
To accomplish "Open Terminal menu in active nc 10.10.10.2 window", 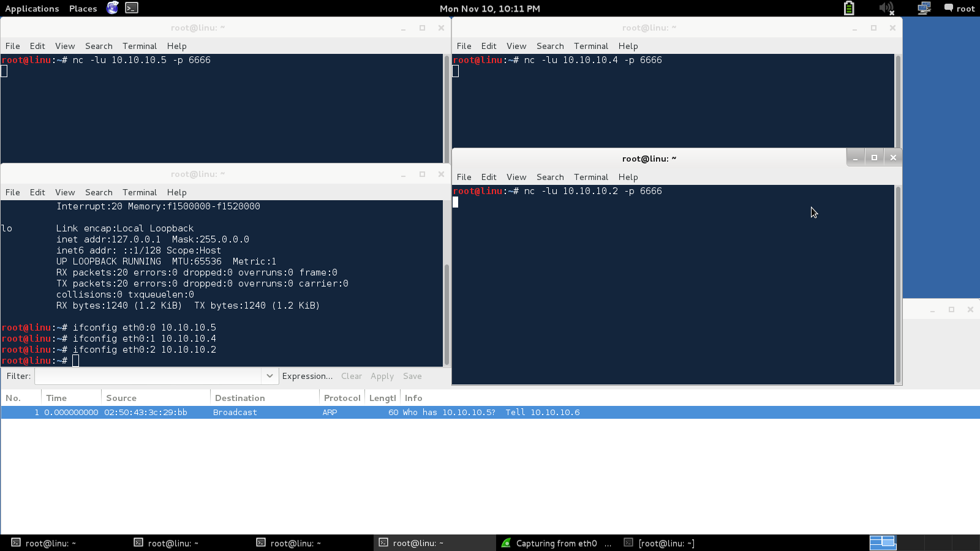I will 590,177.
